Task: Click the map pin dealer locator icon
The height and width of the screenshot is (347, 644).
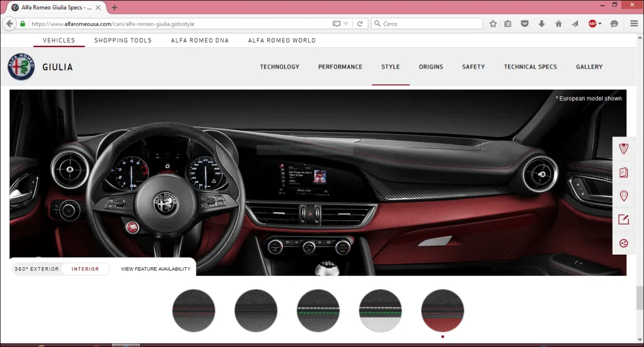Action: click(623, 196)
